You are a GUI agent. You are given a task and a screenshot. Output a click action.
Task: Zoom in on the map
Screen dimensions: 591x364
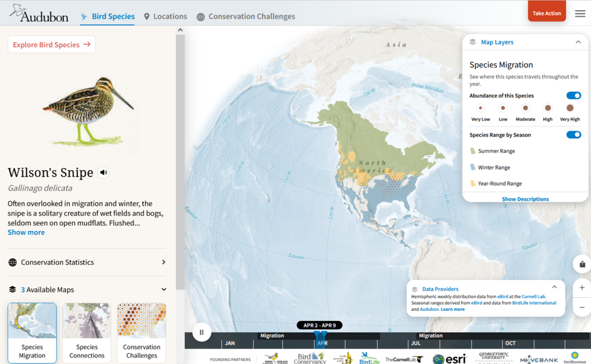[x=582, y=288]
